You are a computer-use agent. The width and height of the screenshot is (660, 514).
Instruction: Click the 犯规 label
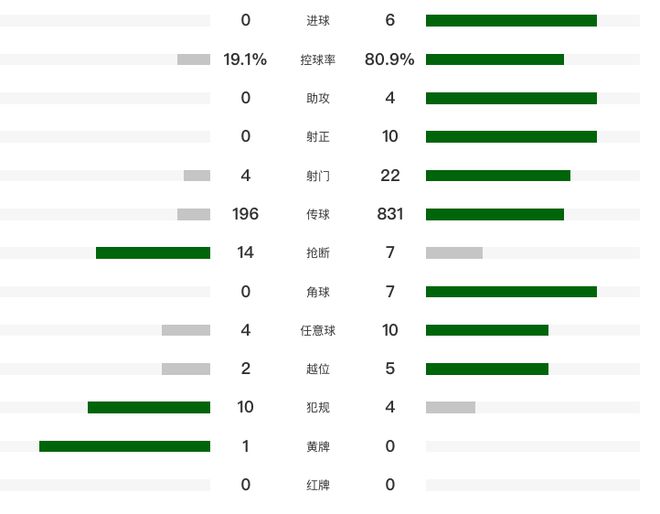pyautogui.click(x=318, y=407)
